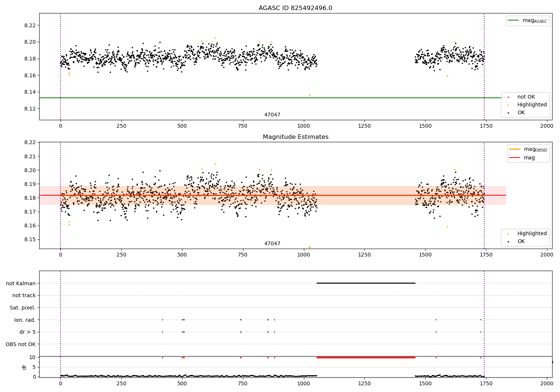Click the 'dr > 5' row label
Screen dimensions: 560x392
tap(28, 332)
